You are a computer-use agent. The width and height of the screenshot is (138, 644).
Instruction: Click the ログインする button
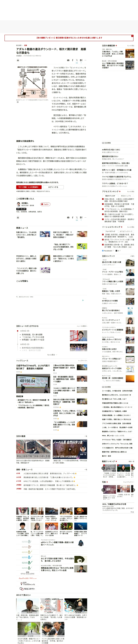(53, 187)
